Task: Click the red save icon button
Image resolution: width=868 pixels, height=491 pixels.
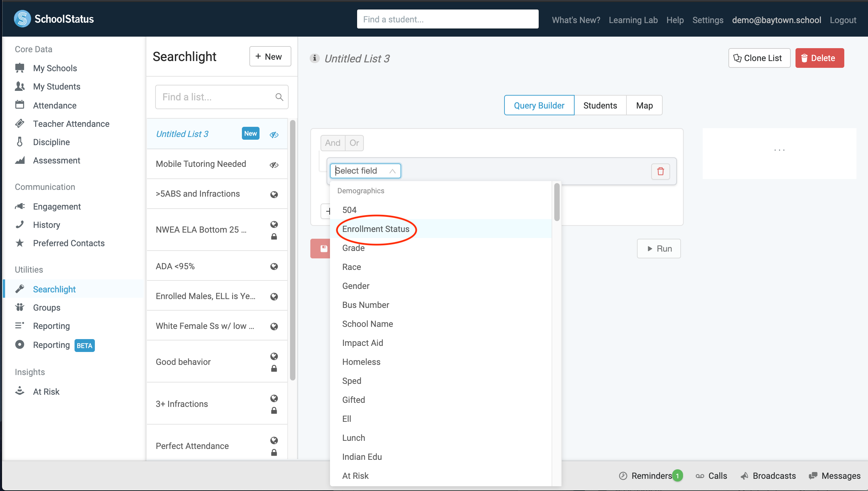Action: (321, 249)
